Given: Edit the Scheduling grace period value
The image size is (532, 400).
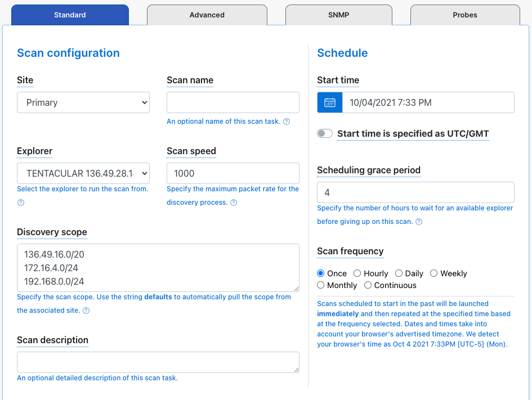Looking at the screenshot, I should pos(415,192).
